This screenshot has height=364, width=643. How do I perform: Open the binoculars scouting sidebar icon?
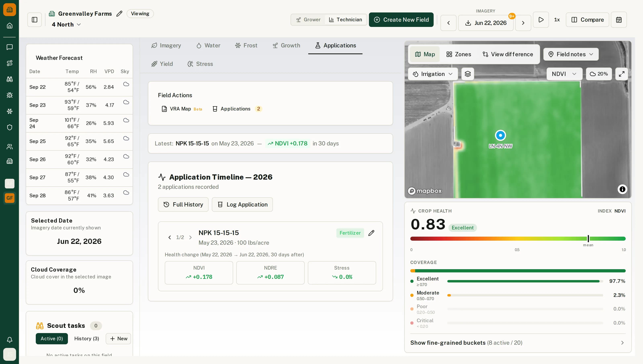pyautogui.click(x=9, y=79)
